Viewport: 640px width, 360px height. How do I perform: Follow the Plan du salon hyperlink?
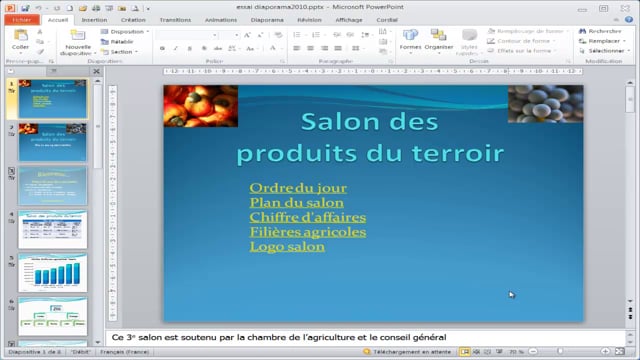(297, 202)
